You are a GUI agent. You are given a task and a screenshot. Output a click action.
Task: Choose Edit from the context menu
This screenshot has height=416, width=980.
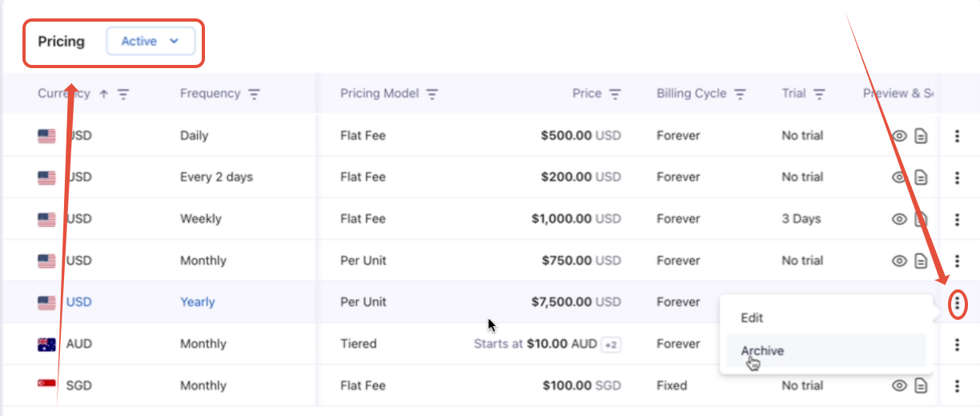coord(752,317)
